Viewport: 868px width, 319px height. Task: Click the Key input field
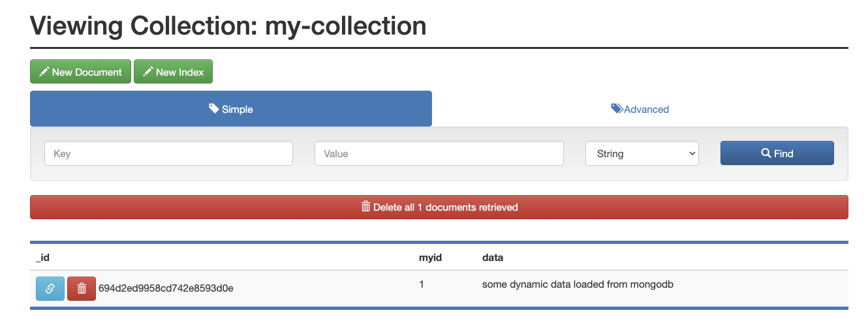click(168, 154)
